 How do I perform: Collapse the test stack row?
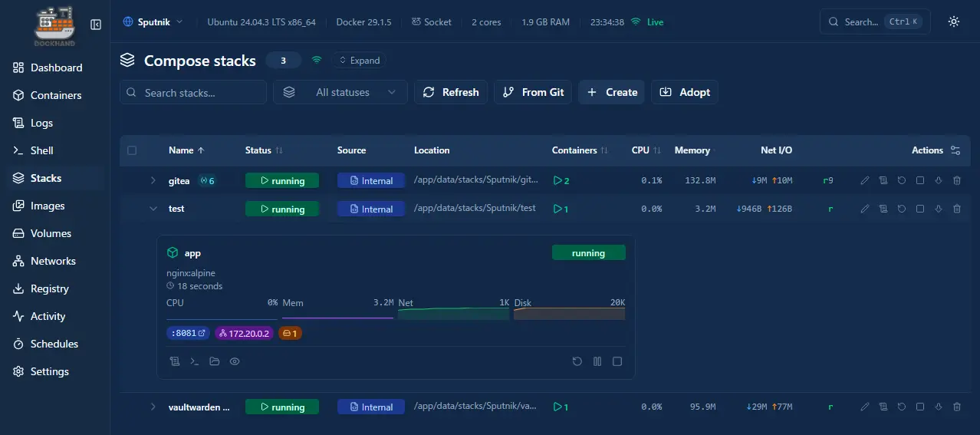(x=153, y=209)
